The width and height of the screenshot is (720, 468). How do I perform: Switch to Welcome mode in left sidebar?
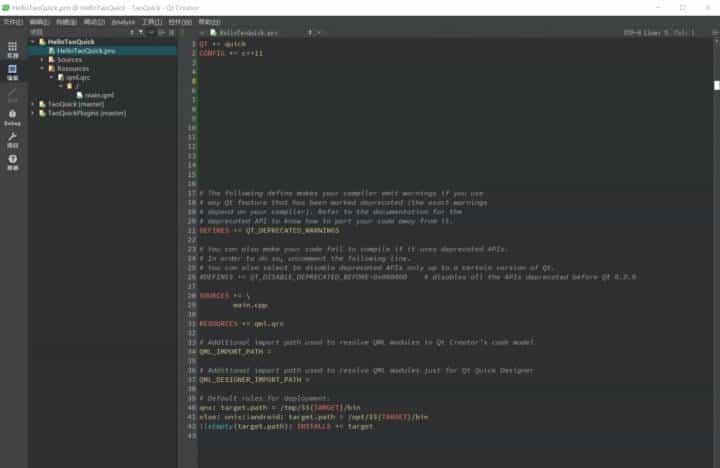click(12, 49)
